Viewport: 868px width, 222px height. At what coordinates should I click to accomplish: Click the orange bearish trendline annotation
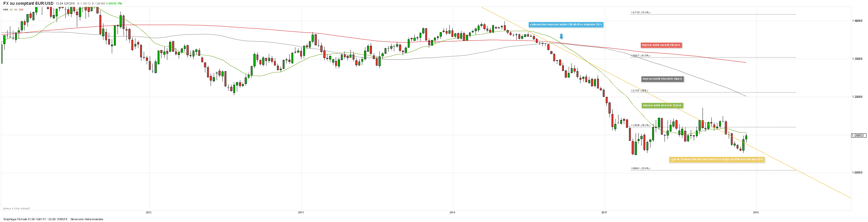[717, 159]
